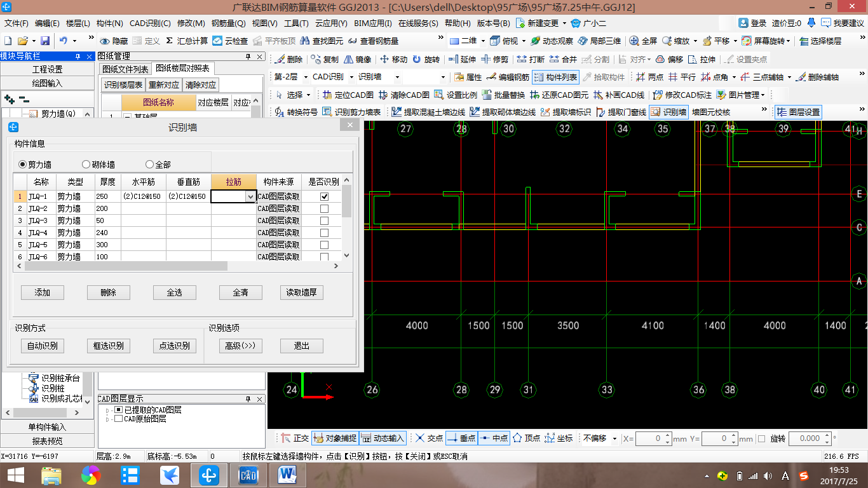868x488 pixels.
Task: Click the 高级(>>) button
Action: [241, 346]
